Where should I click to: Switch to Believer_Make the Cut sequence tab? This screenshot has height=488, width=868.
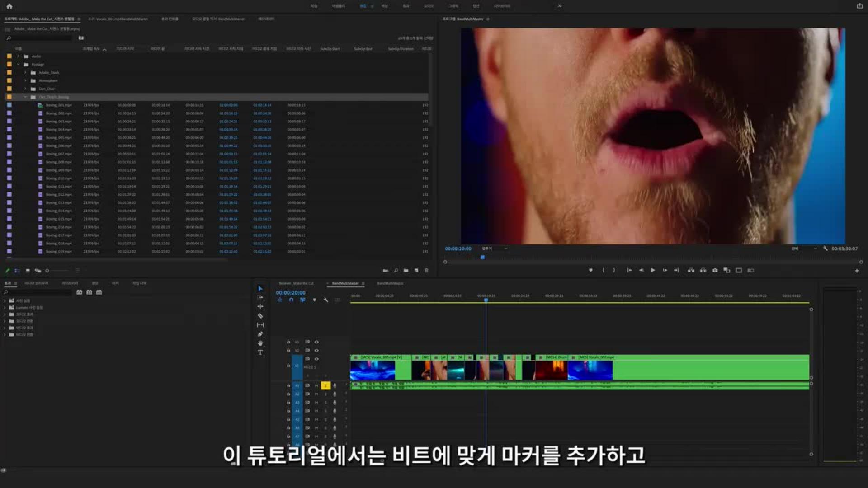[x=296, y=283]
